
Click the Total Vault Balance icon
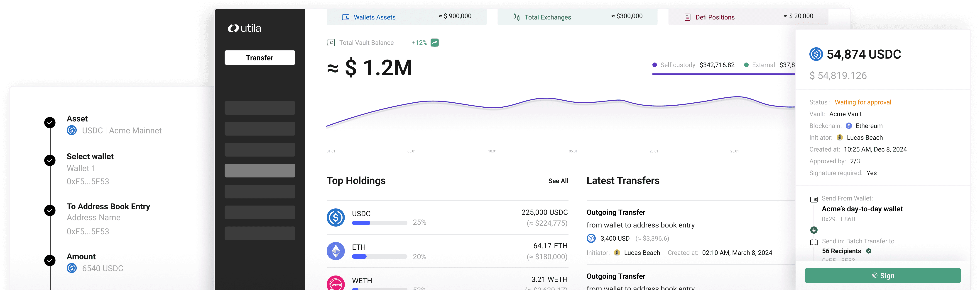tap(331, 43)
